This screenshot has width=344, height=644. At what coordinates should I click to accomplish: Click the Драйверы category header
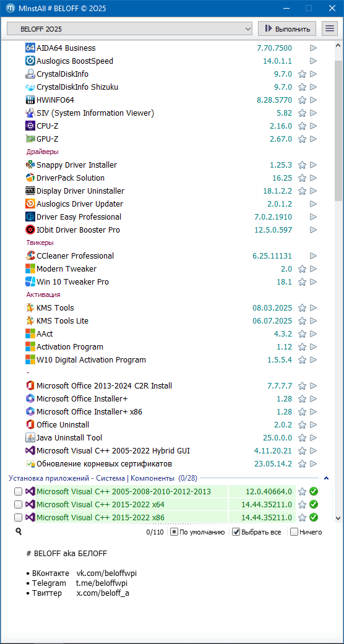click(x=42, y=152)
